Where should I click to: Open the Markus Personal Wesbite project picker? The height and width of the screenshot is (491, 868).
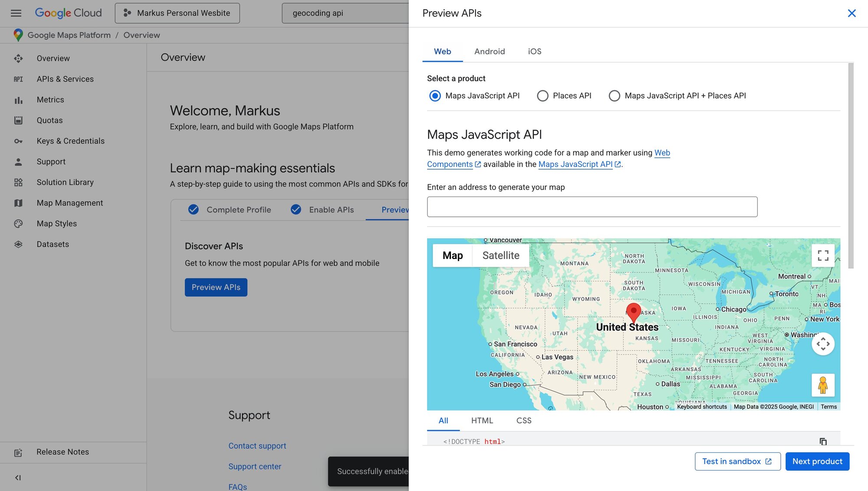tap(177, 13)
